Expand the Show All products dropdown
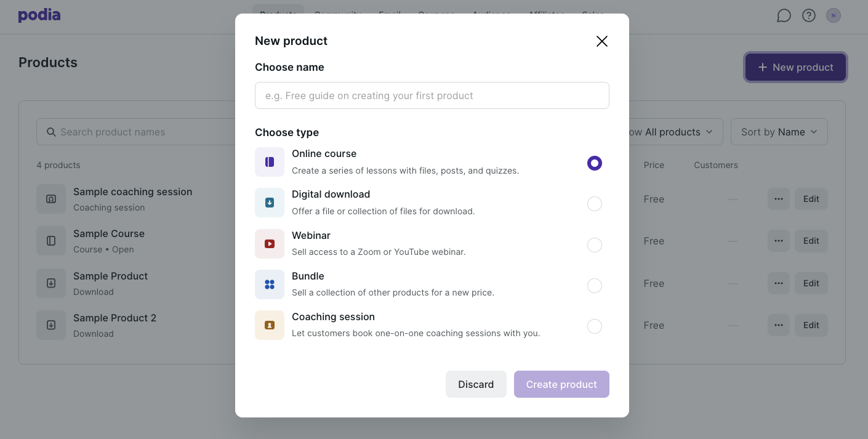 click(x=675, y=132)
